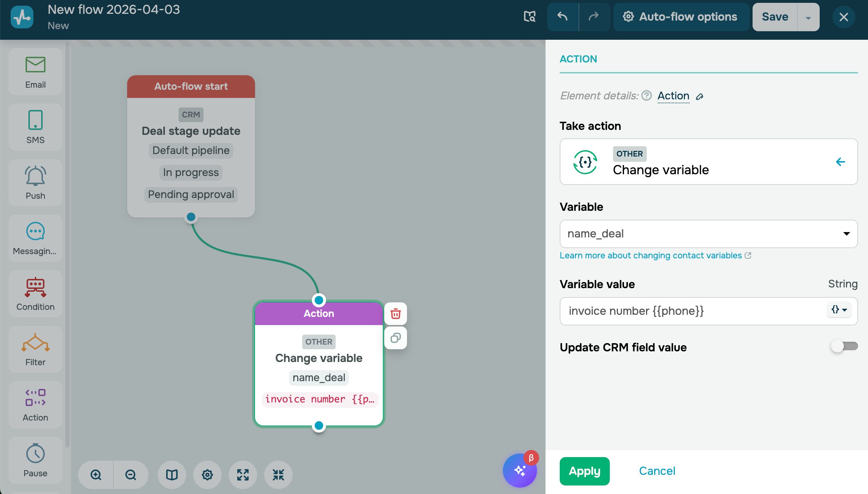Open Auto-flow options menu
This screenshot has width=868, height=494.
click(x=680, y=17)
